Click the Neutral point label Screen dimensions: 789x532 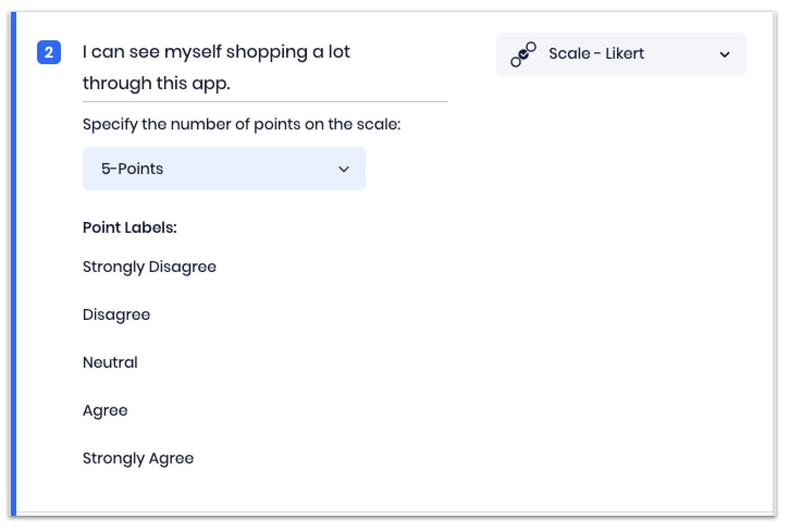click(x=110, y=362)
